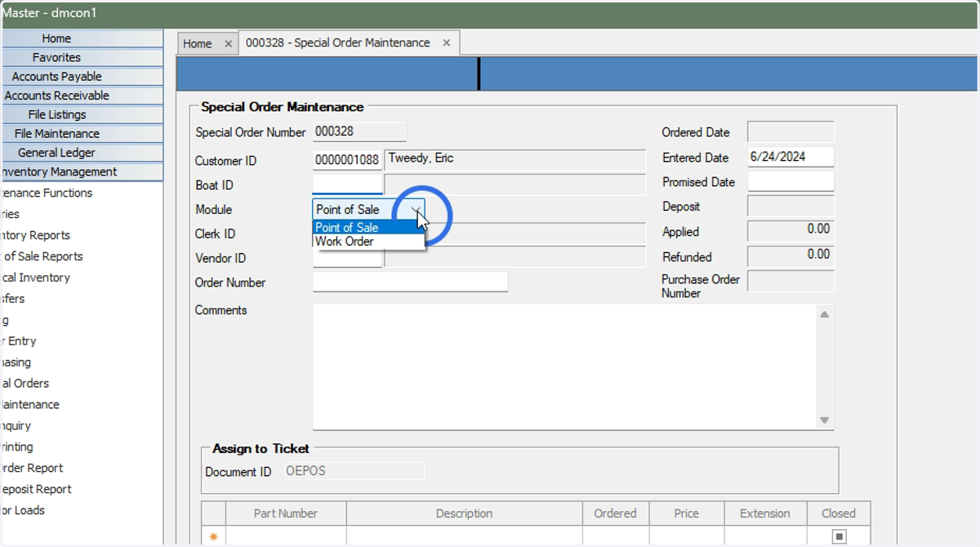Click the Description column header
980x547 pixels.
coord(464,514)
